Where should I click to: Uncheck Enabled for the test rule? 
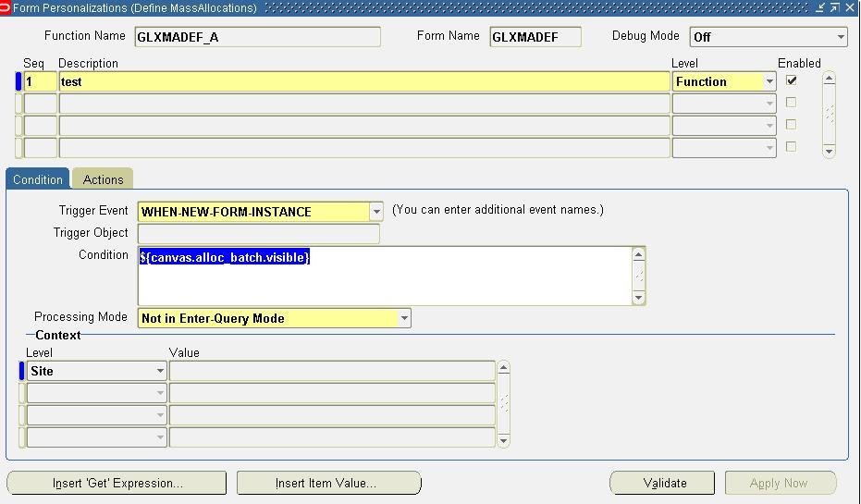(x=792, y=80)
